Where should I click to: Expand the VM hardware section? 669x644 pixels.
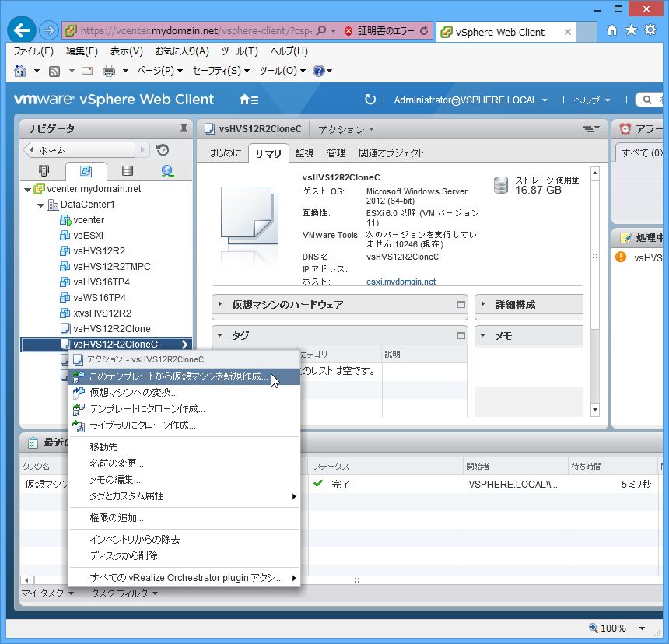coord(220,304)
